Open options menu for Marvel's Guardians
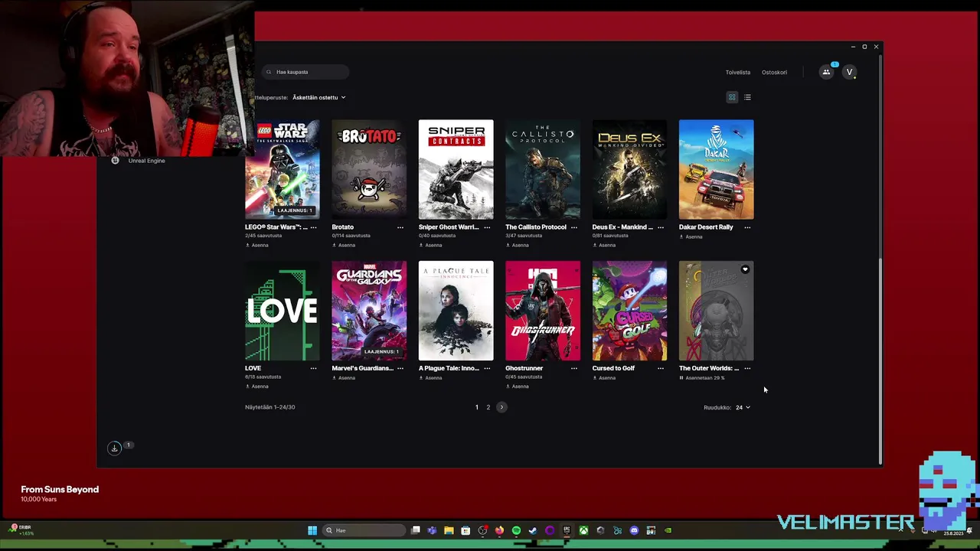980x551 pixels. pyautogui.click(x=400, y=368)
